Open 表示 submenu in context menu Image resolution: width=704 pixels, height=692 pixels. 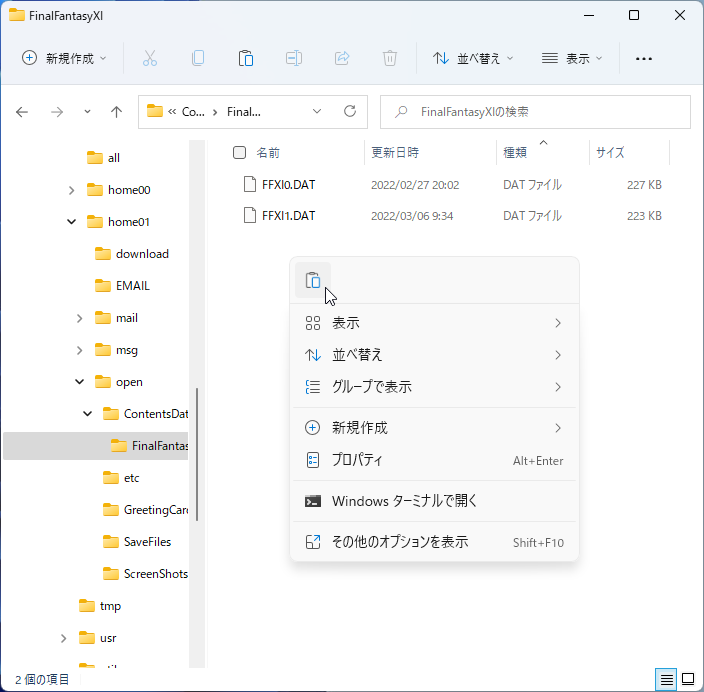(x=434, y=323)
